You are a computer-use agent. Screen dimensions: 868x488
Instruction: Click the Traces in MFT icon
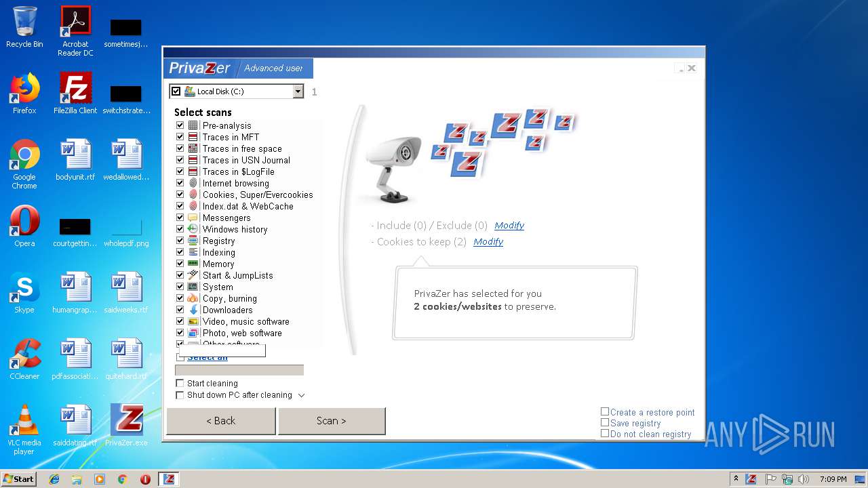tap(193, 137)
